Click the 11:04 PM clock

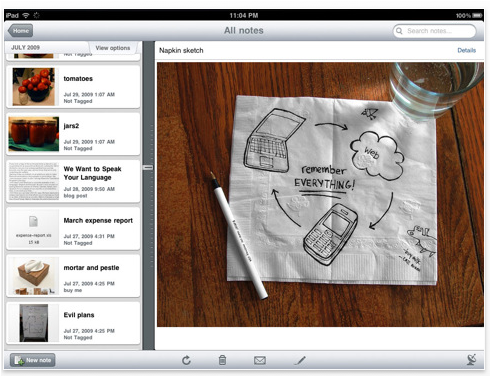click(x=244, y=15)
